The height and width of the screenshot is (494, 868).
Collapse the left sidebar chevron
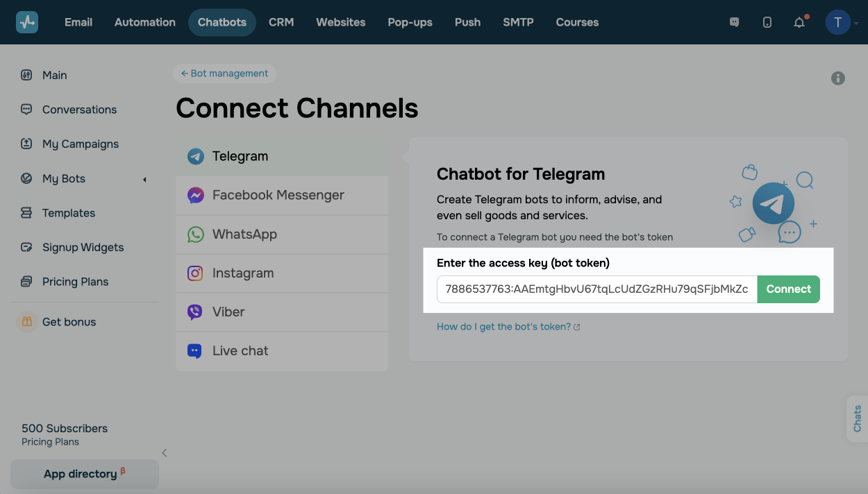point(165,453)
